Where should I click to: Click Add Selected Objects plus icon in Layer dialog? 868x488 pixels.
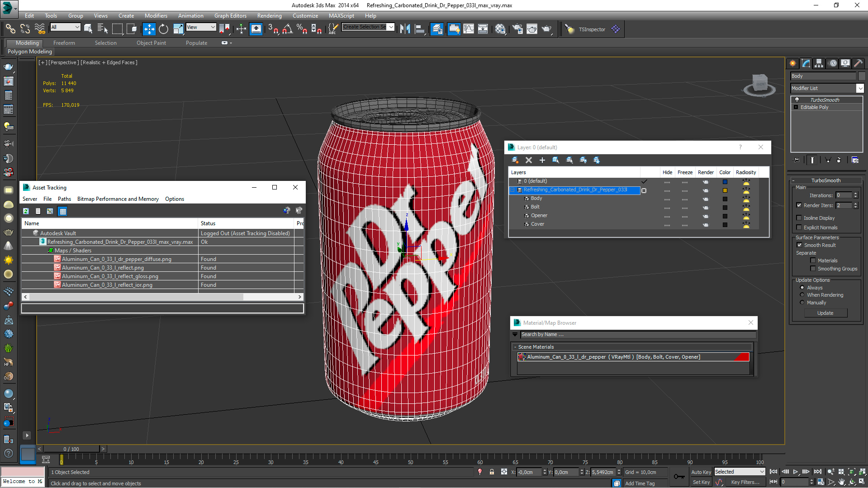point(542,160)
